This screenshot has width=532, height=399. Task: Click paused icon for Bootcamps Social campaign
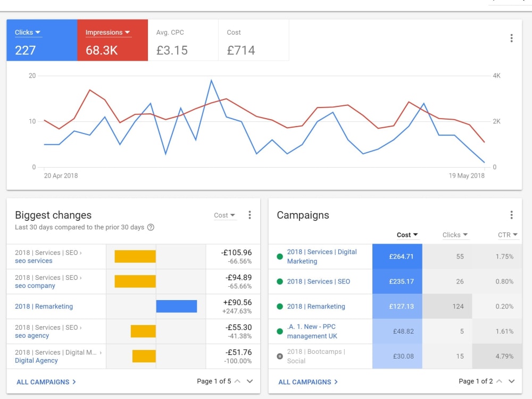(280, 356)
